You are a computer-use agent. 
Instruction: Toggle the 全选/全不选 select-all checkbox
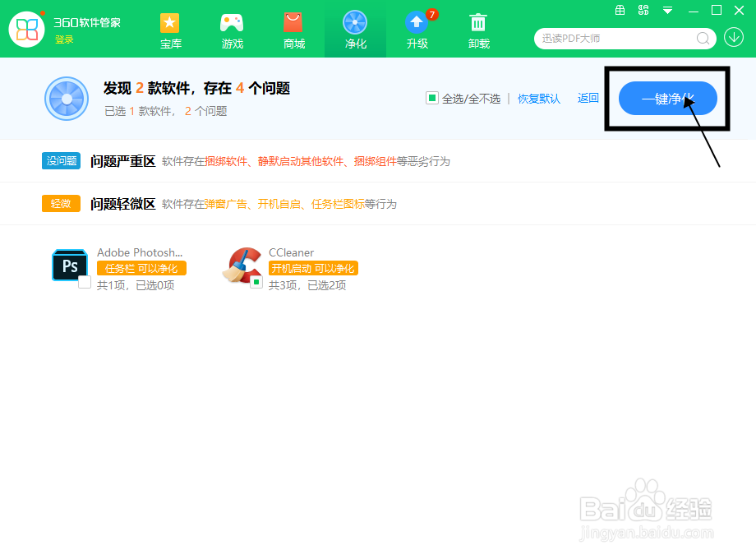(x=432, y=98)
